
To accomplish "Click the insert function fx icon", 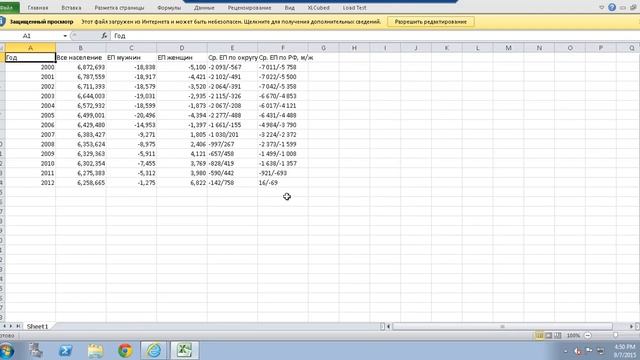I will coord(104,36).
